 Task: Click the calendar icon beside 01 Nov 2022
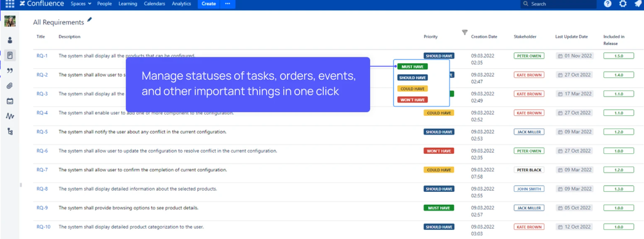pyautogui.click(x=560, y=56)
